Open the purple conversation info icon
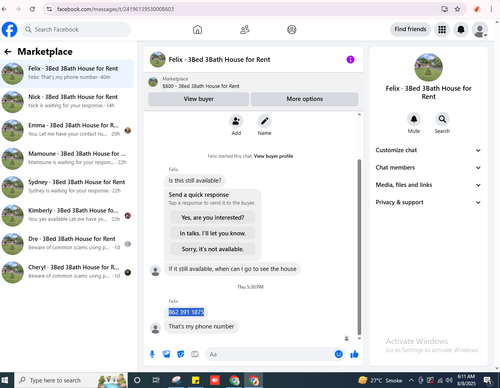 tap(350, 59)
